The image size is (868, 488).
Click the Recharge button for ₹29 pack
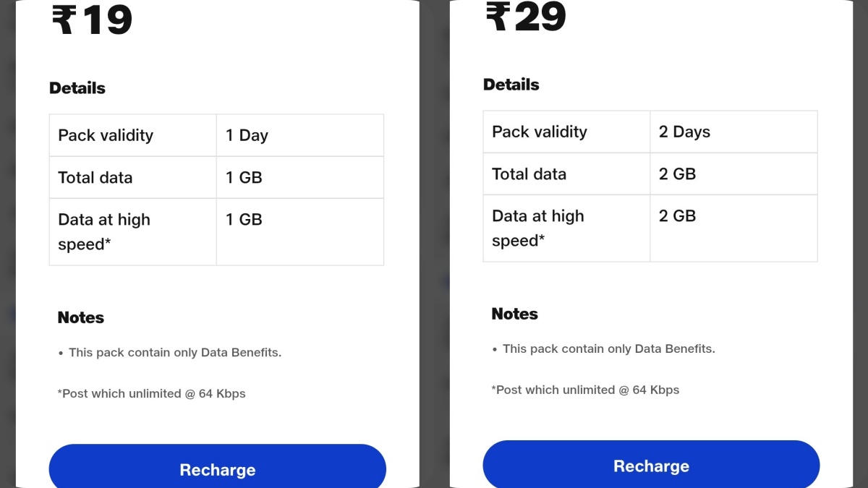pyautogui.click(x=651, y=465)
